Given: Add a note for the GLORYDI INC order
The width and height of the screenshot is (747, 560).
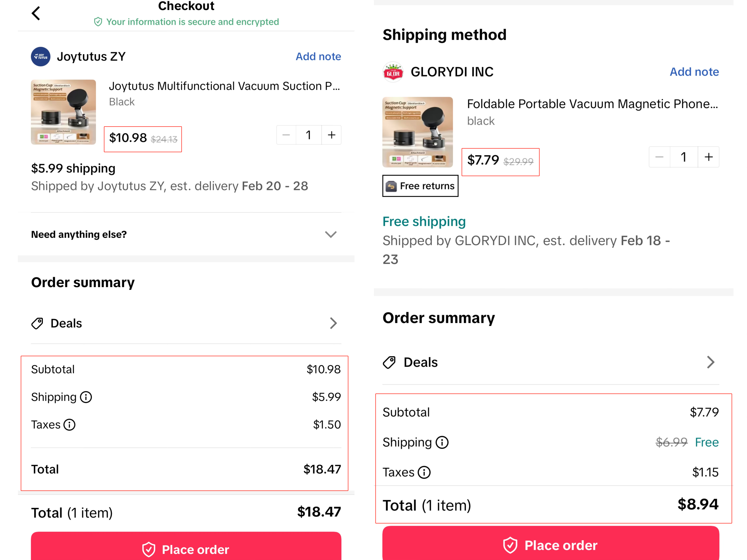Looking at the screenshot, I should tap(694, 72).
